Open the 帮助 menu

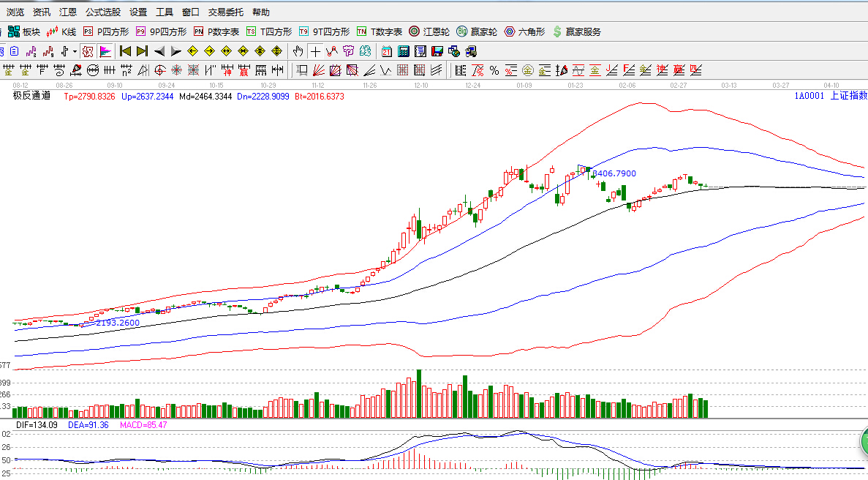[x=260, y=12]
